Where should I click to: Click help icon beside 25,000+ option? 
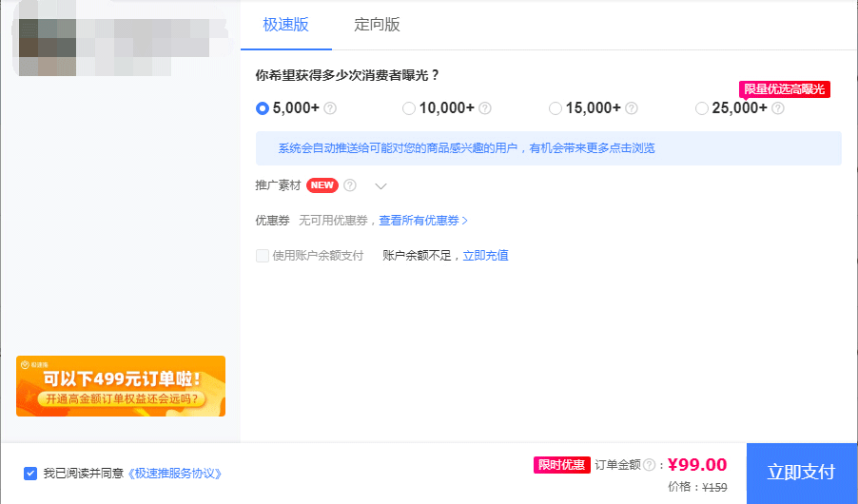[778, 108]
